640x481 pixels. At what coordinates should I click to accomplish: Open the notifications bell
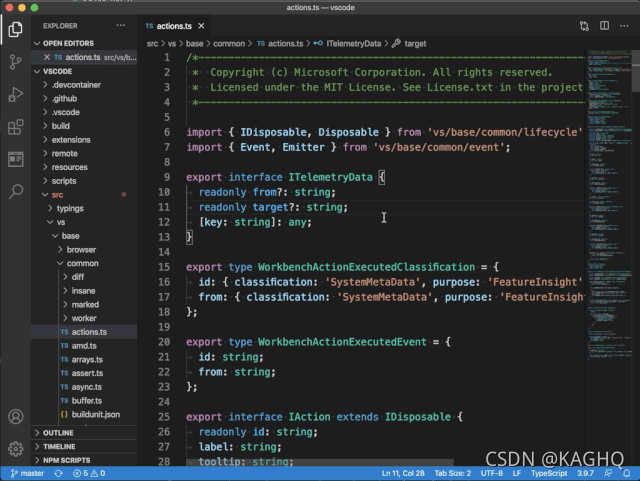click(x=627, y=473)
